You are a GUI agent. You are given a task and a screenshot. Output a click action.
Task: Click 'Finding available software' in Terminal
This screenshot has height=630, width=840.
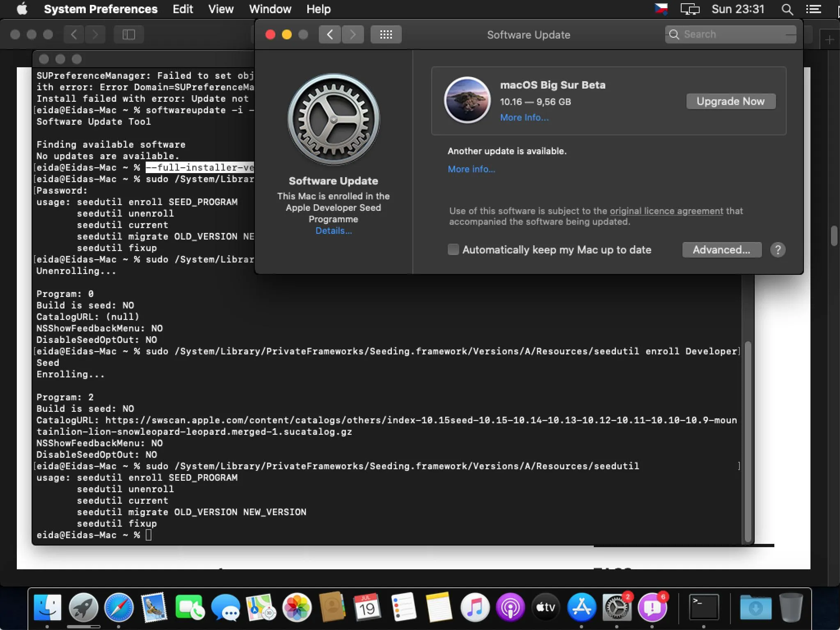pos(111,145)
